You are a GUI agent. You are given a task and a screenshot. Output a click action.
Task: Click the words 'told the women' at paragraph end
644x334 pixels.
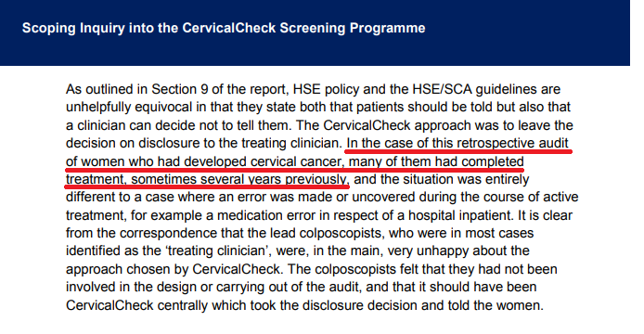click(496, 305)
